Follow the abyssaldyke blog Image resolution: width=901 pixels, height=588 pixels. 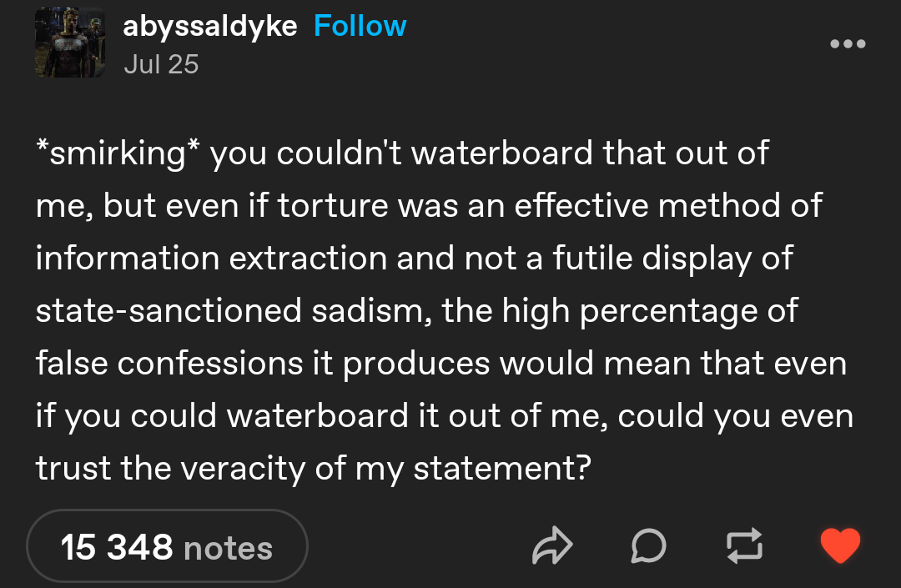click(x=360, y=26)
